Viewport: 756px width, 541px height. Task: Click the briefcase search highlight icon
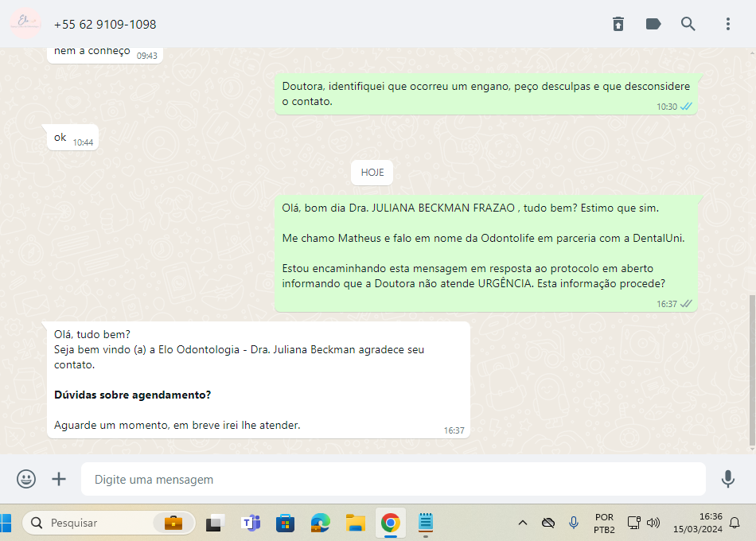click(173, 523)
